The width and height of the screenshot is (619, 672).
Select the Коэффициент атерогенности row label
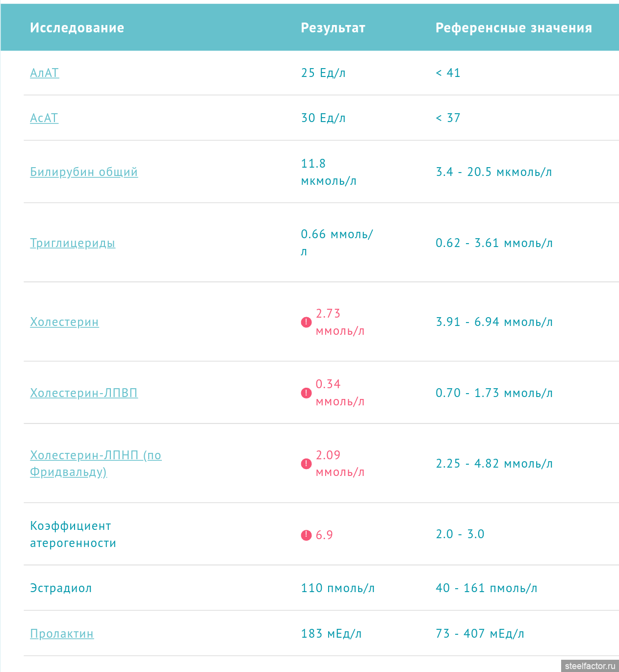(73, 534)
